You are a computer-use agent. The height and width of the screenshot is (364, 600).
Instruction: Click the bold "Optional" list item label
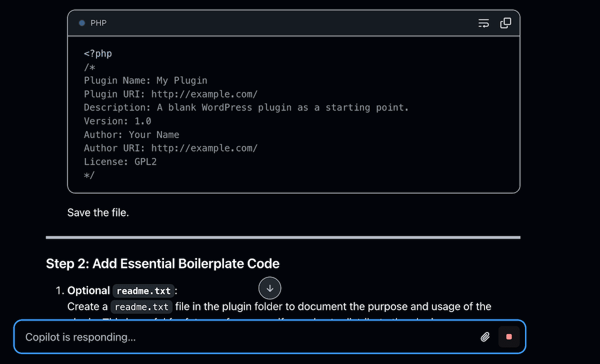coord(88,290)
